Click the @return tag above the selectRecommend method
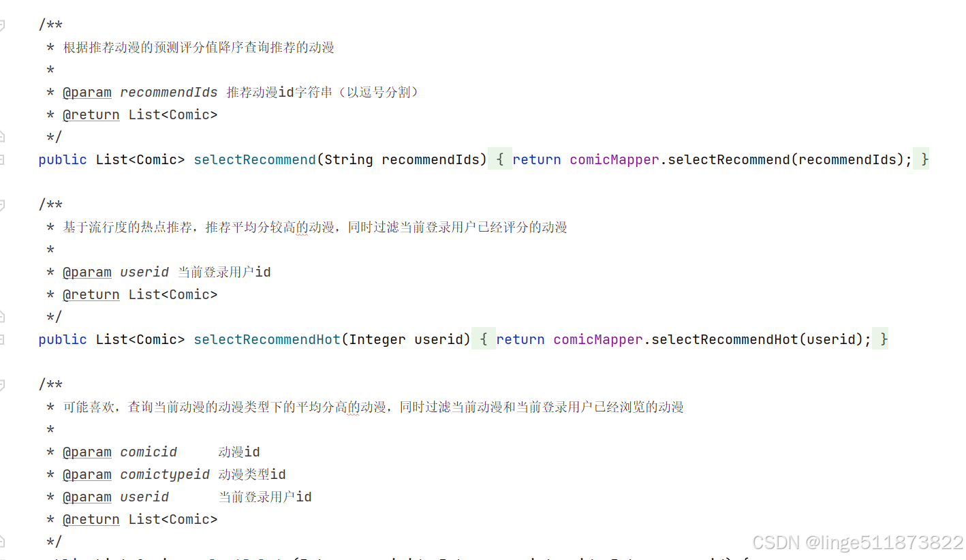This screenshot has width=966, height=560. (91, 114)
